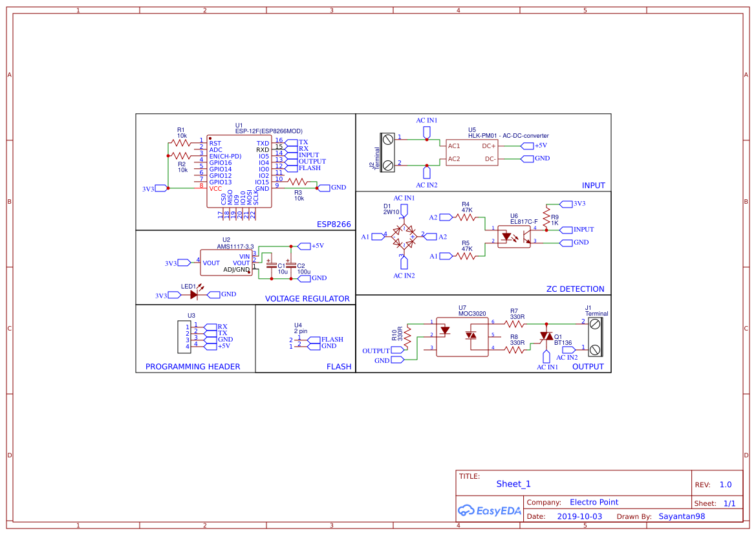The width and height of the screenshot is (756, 535).
Task: Click the Sheet_1 title text
Action: tap(513, 483)
